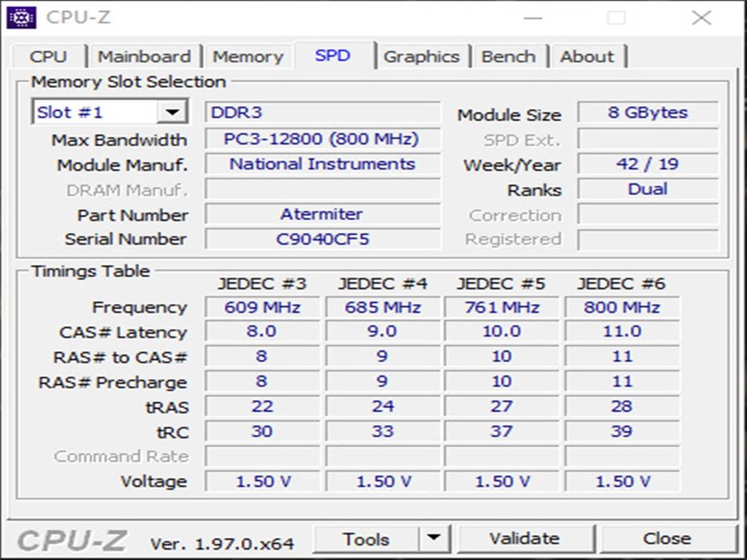Image resolution: width=747 pixels, height=560 pixels.
Task: Click the tRC value 39
Action: tap(622, 431)
